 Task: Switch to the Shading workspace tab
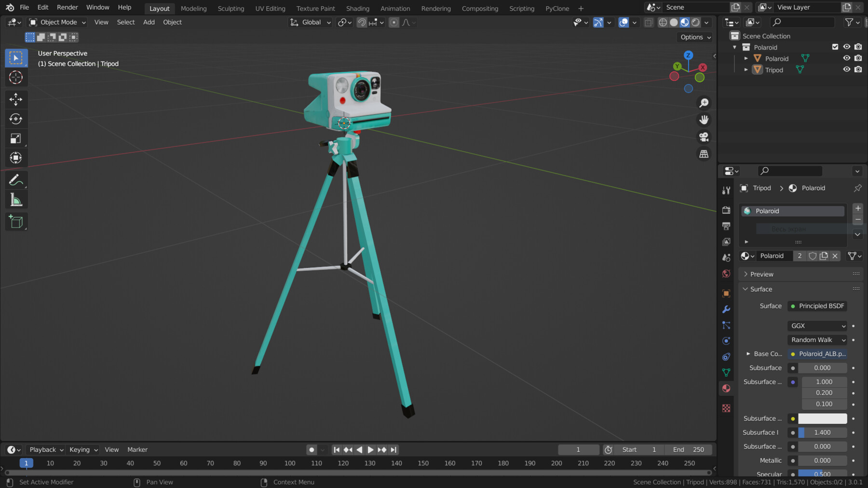(358, 8)
